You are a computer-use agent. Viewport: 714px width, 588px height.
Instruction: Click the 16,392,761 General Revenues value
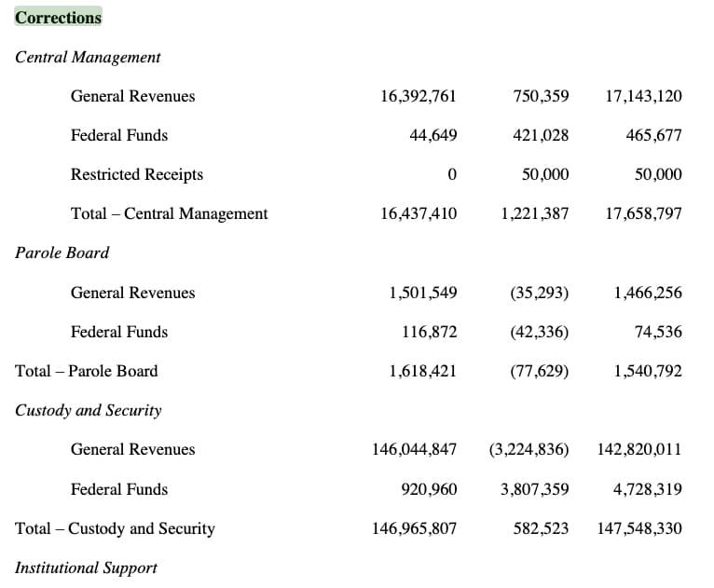418,96
